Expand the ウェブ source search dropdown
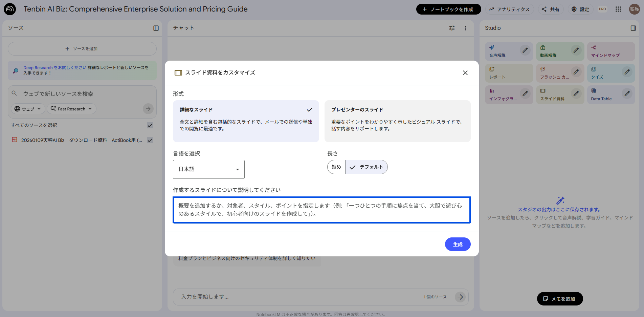Image resolution: width=644 pixels, height=317 pixels. [x=28, y=109]
